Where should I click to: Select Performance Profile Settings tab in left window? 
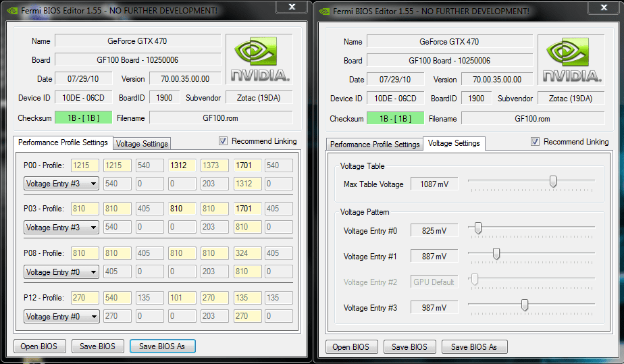coord(63,142)
